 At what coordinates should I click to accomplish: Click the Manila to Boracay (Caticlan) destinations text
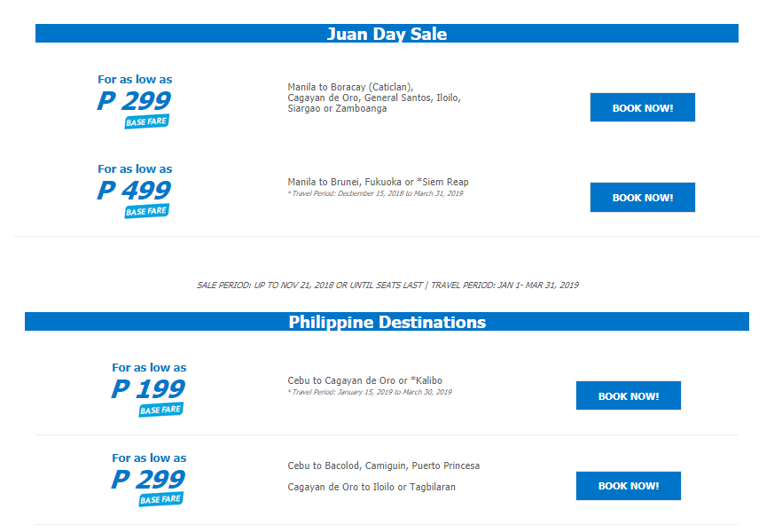click(374, 98)
